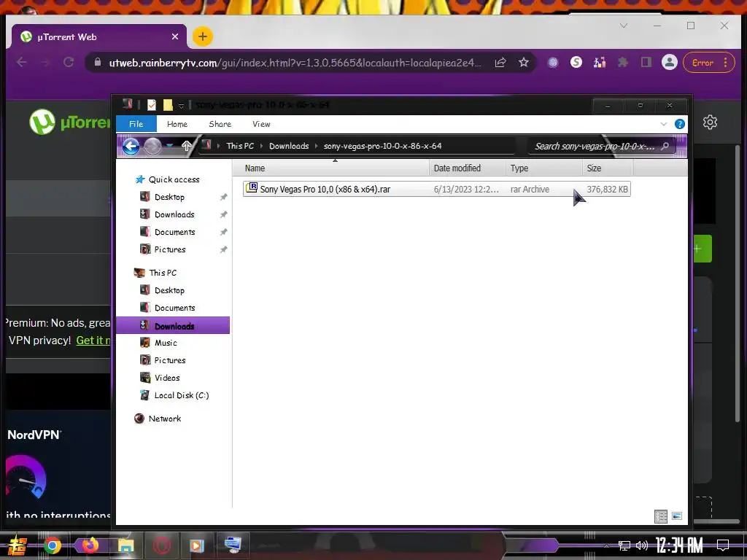Click sony-vegas-pro-10-0-x-86-x-64 breadcrumb
This screenshot has width=747, height=560.
coord(382,146)
